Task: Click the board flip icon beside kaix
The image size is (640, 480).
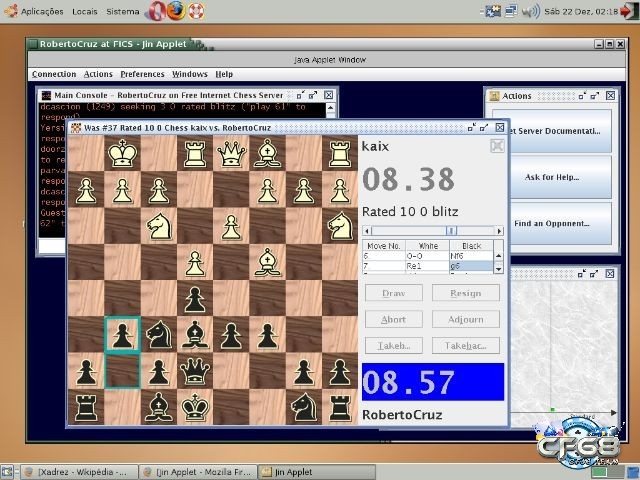Action: click(x=497, y=146)
